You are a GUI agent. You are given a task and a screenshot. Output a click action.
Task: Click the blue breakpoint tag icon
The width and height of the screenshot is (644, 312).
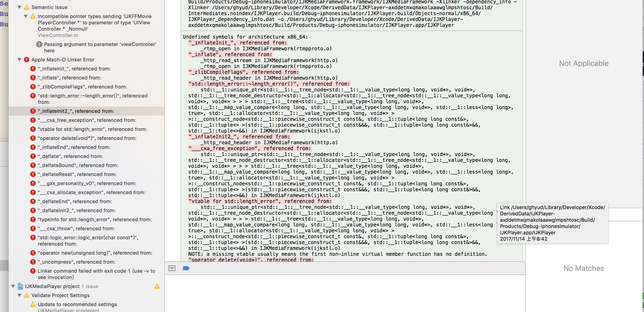(x=186, y=268)
